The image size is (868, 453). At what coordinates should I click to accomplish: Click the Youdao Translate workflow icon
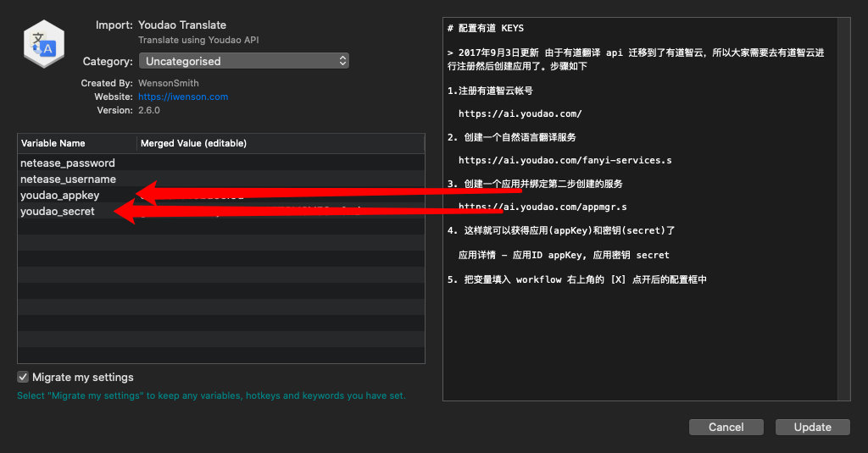click(x=44, y=44)
